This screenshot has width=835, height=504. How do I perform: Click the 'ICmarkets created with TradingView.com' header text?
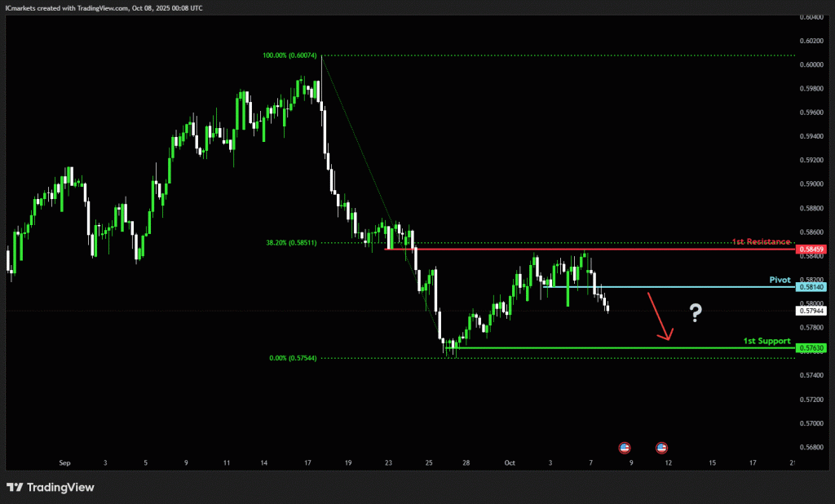point(104,7)
